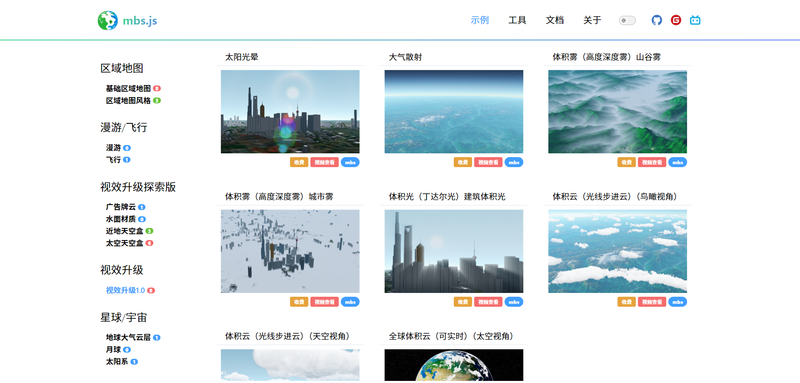
Task: Click 收费 tag under 城市雾 example
Action: click(x=299, y=302)
